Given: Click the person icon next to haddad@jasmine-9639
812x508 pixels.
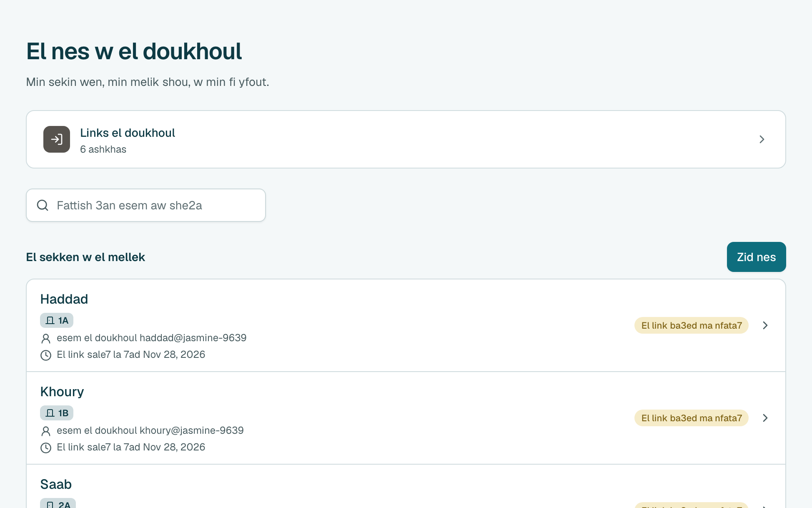Looking at the screenshot, I should [x=46, y=338].
